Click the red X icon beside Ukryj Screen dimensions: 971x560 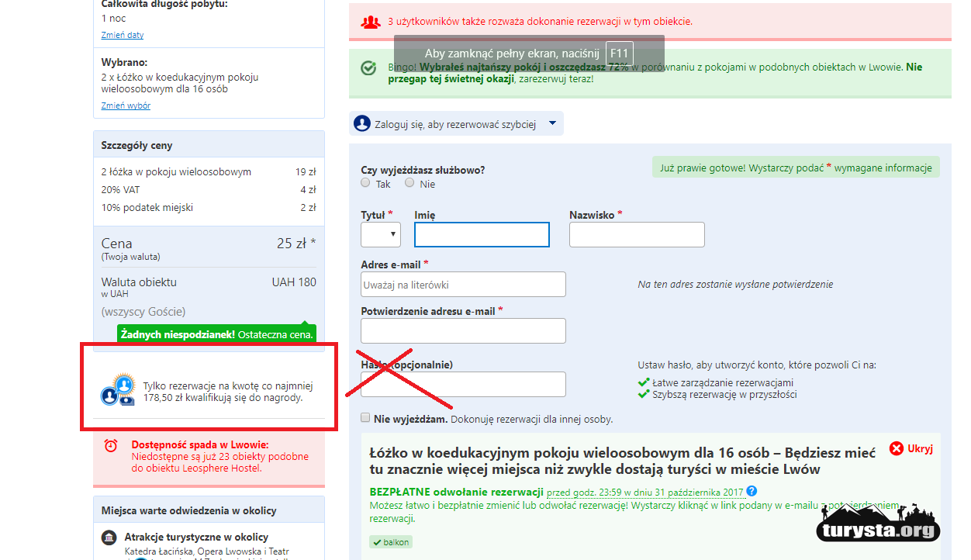(x=897, y=448)
